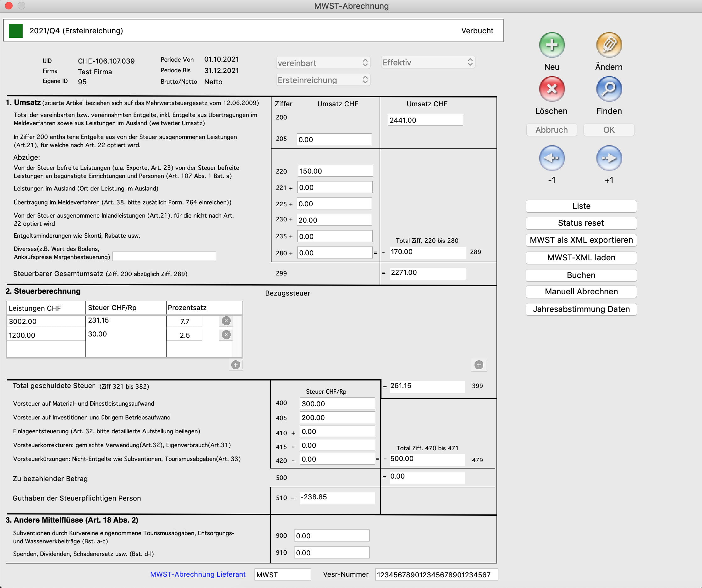This screenshot has height=588, width=702.
Task: Go to previous record with -1 arrow
Action: (551, 158)
